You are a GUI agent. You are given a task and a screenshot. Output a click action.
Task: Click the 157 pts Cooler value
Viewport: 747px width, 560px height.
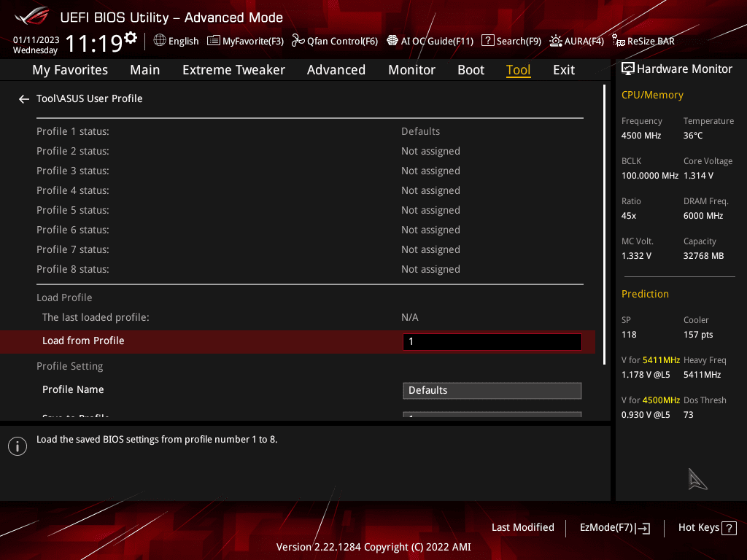tap(698, 335)
